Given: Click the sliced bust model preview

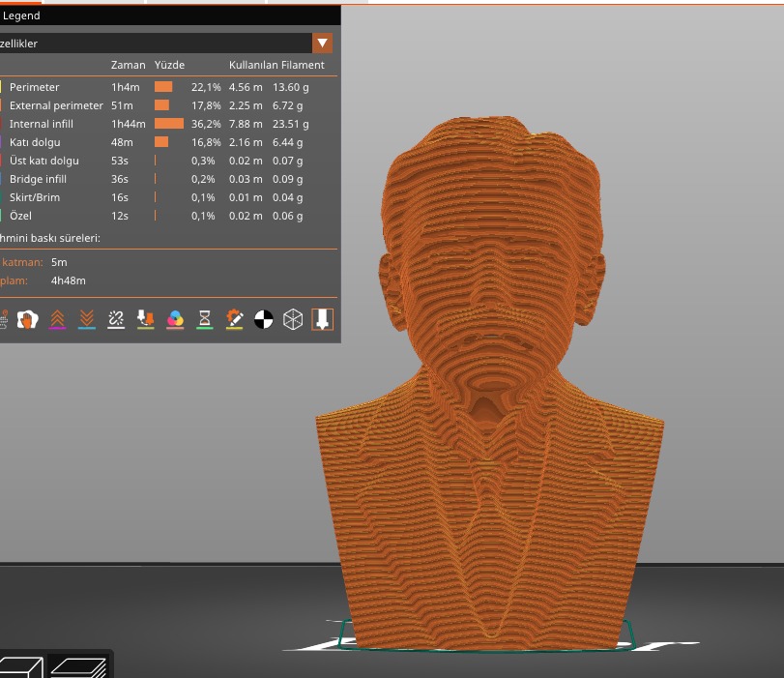Looking at the screenshot, I should tap(490, 383).
